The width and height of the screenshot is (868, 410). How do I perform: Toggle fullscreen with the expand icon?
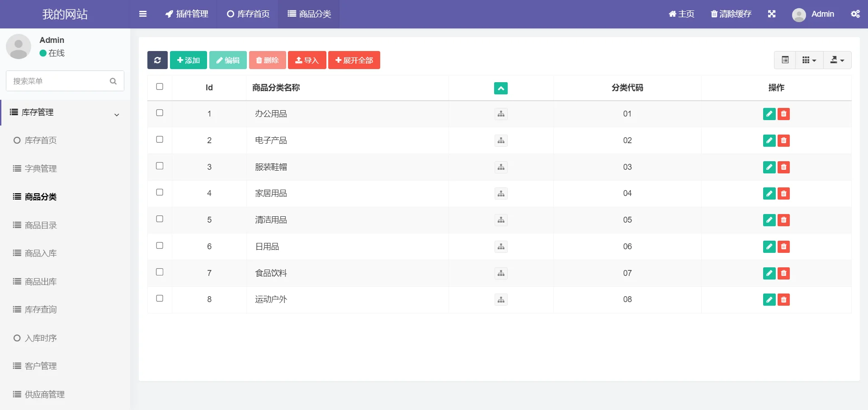pos(772,14)
